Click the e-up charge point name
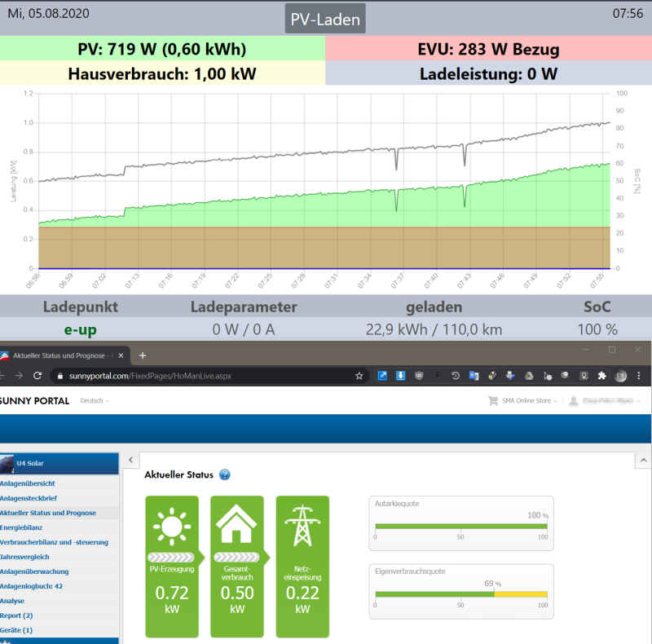 tap(80, 329)
